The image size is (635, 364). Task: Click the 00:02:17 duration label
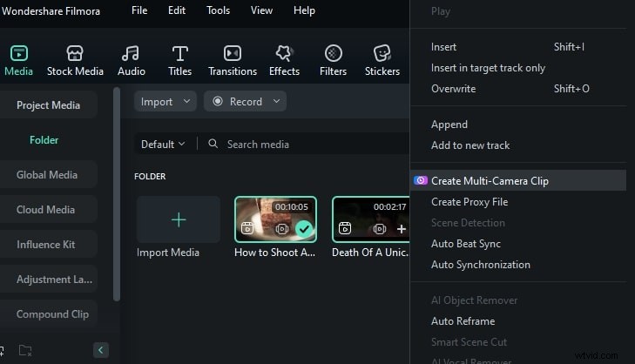(389, 207)
